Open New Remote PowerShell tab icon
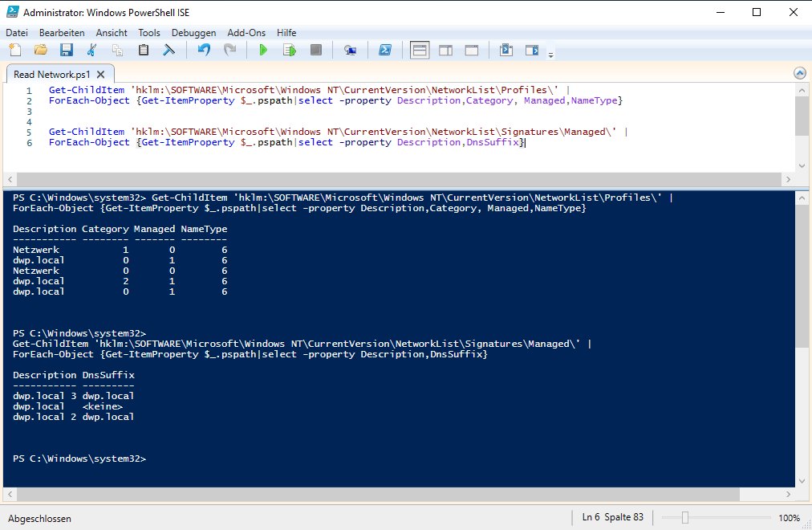The image size is (812, 530). coord(351,50)
